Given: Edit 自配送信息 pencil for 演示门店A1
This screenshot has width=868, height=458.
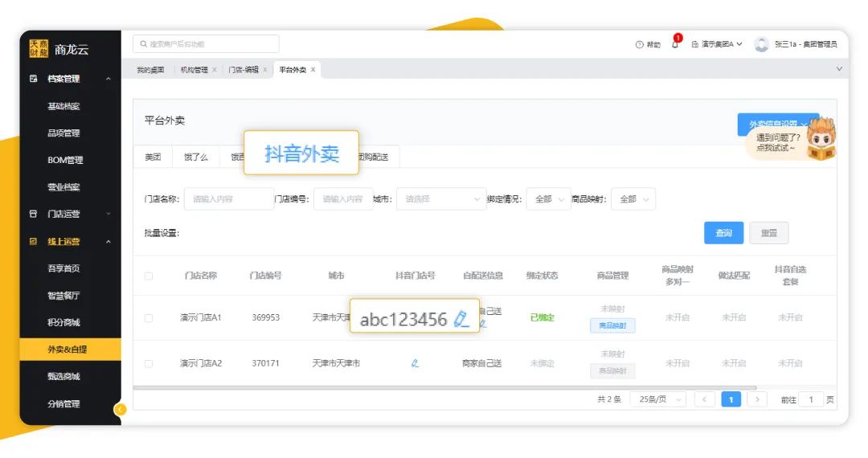Looking at the screenshot, I should tap(483, 324).
